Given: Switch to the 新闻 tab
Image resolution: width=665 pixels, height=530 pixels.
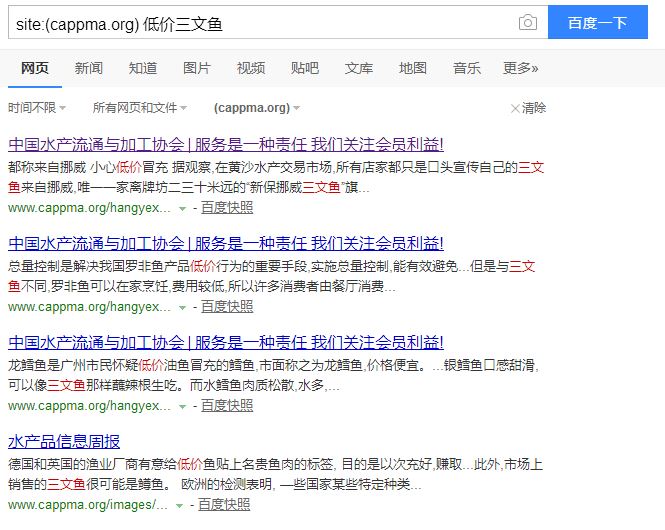Looking at the screenshot, I should point(89,68).
